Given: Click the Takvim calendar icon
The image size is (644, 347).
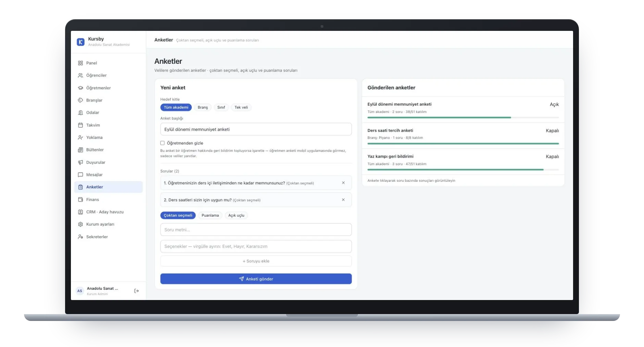Looking at the screenshot, I should pos(80,125).
